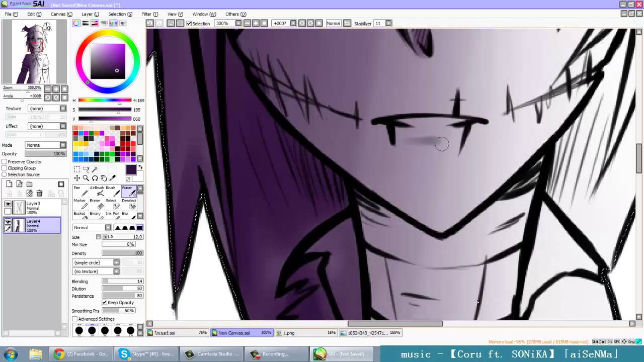The image size is (644, 362).
Task: Enable Advanced Settings checkbox
Action: click(75, 319)
